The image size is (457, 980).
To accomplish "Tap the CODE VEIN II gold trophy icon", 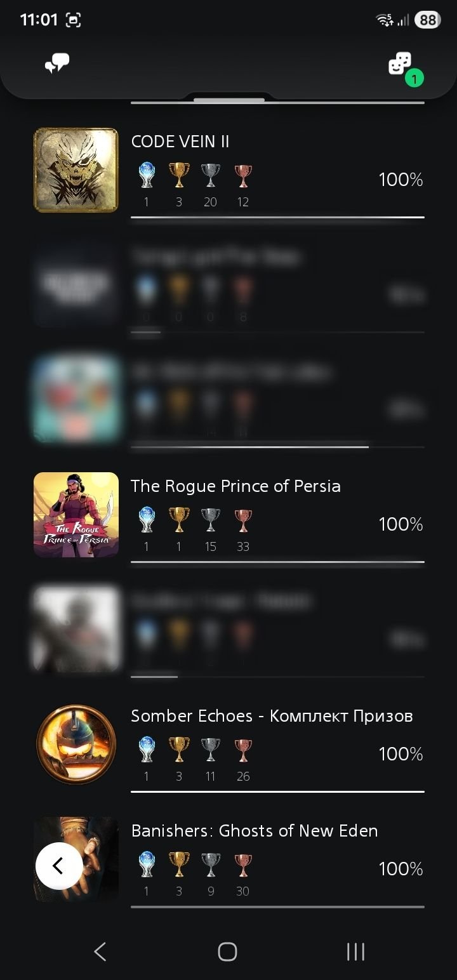I will tap(179, 176).
